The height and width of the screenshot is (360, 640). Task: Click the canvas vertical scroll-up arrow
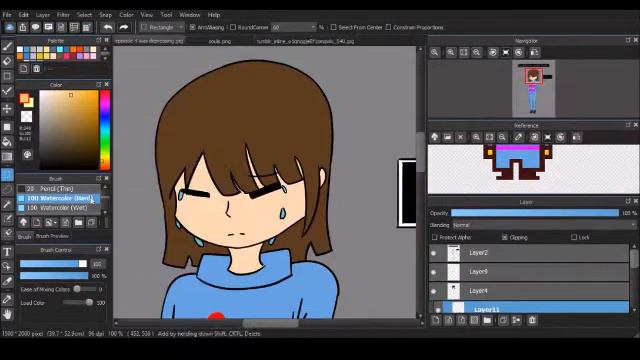tap(420, 49)
